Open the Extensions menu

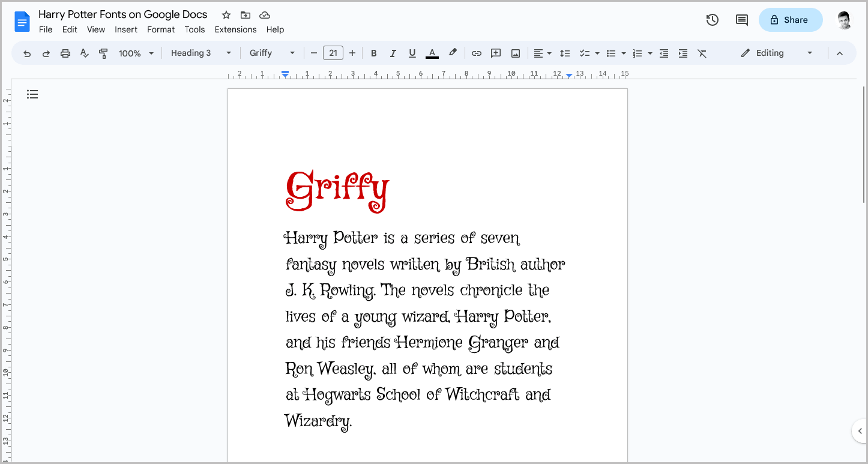pyautogui.click(x=235, y=29)
